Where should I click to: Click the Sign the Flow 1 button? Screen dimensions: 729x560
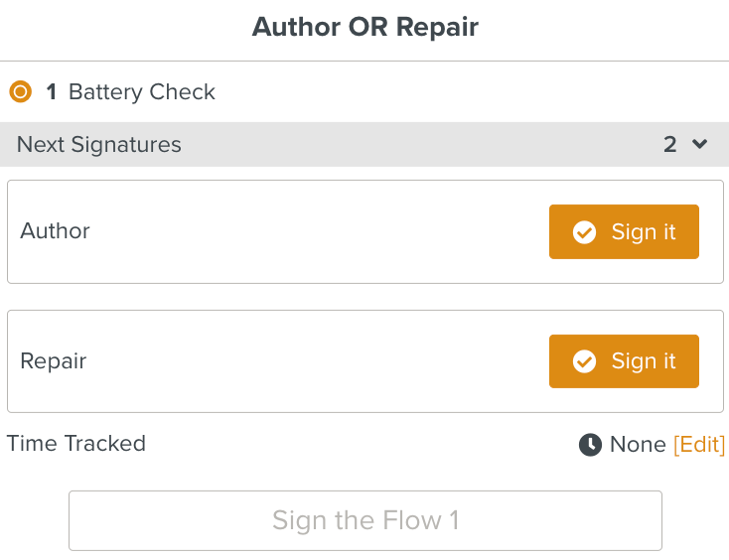tap(364, 520)
